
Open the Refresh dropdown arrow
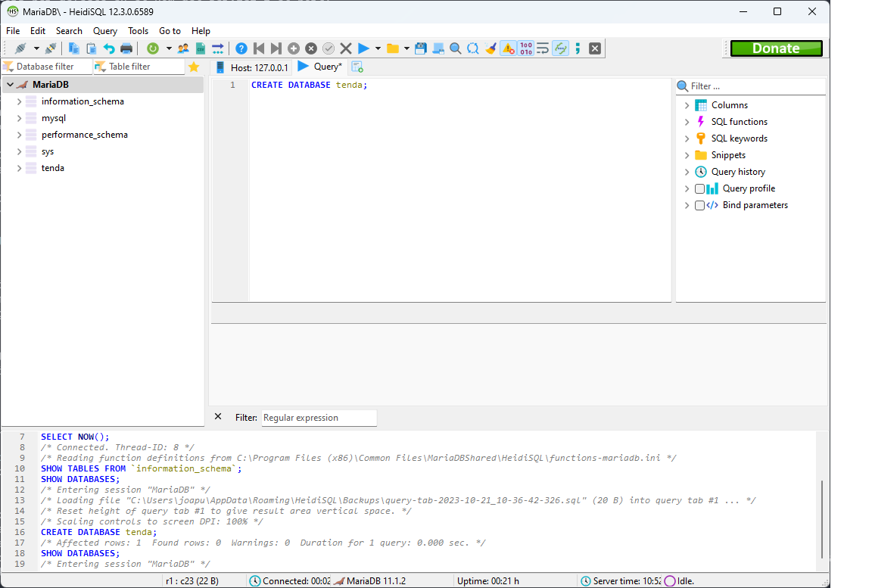coord(169,48)
